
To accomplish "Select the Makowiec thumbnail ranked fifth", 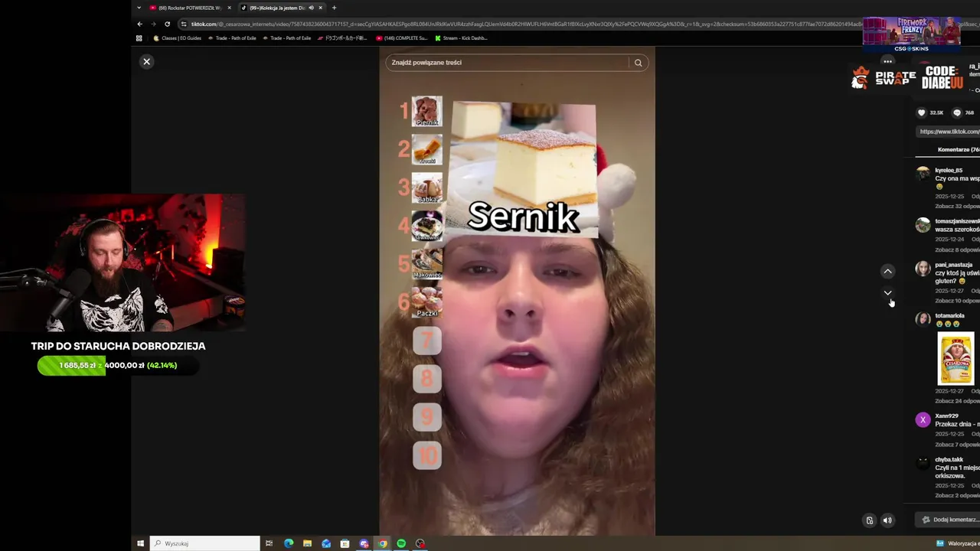I will point(427,263).
